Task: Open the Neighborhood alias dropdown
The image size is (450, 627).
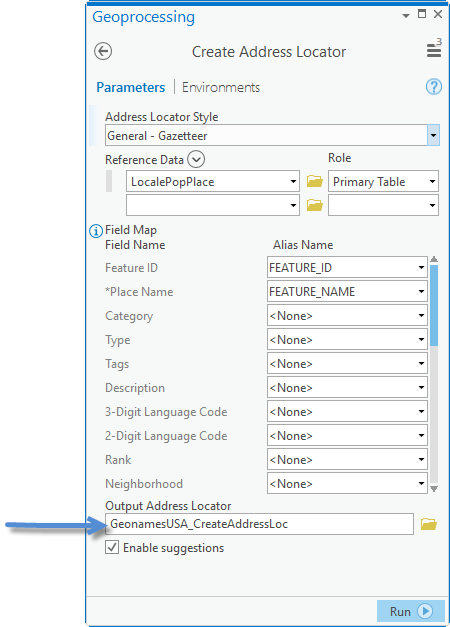Action: 347,483
